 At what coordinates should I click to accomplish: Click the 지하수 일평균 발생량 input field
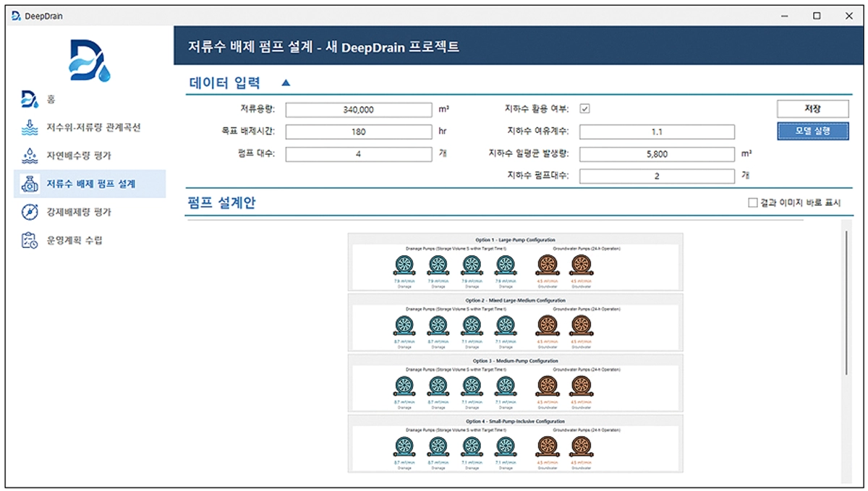pyautogui.click(x=657, y=154)
